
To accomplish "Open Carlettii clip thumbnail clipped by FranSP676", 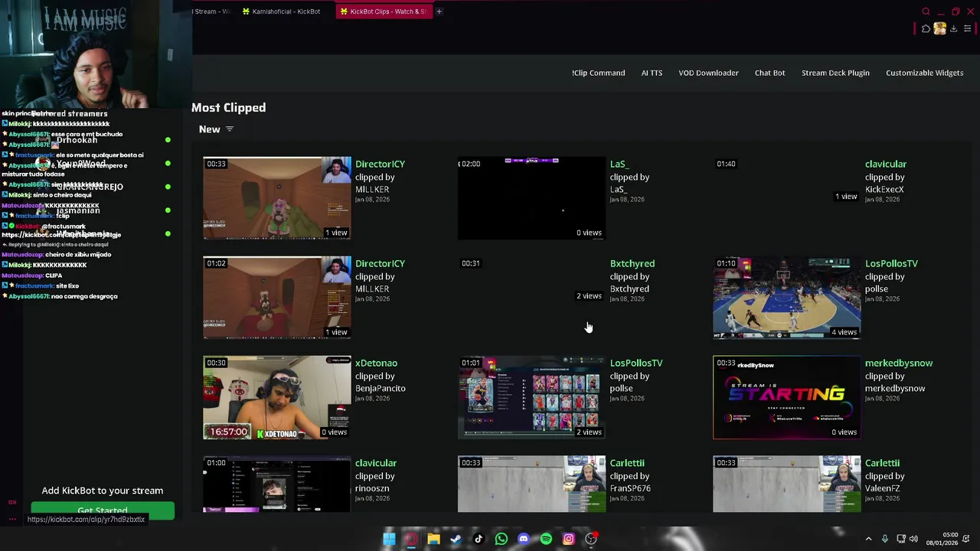I will coord(532,484).
